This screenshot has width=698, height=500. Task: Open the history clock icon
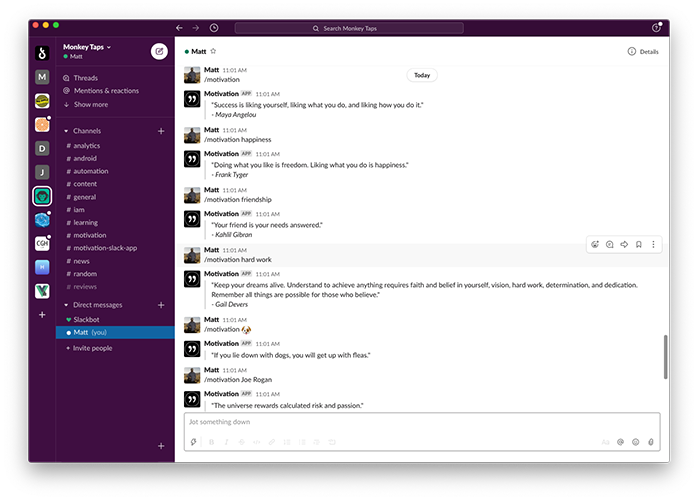point(214,28)
